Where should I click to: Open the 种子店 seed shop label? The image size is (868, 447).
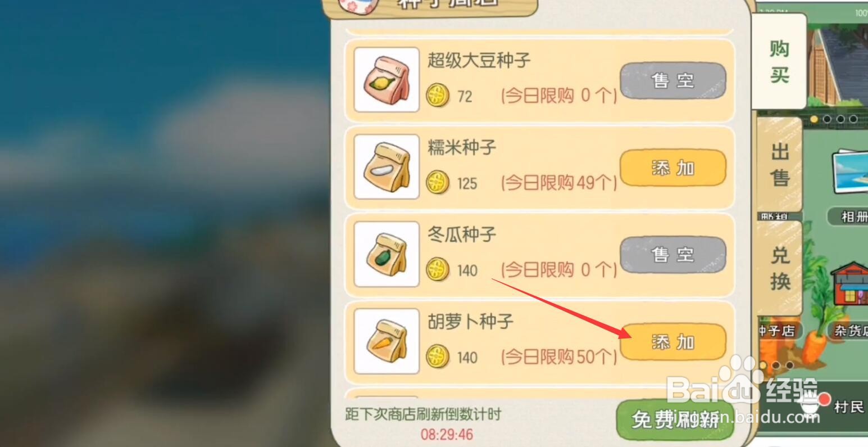pos(778,331)
